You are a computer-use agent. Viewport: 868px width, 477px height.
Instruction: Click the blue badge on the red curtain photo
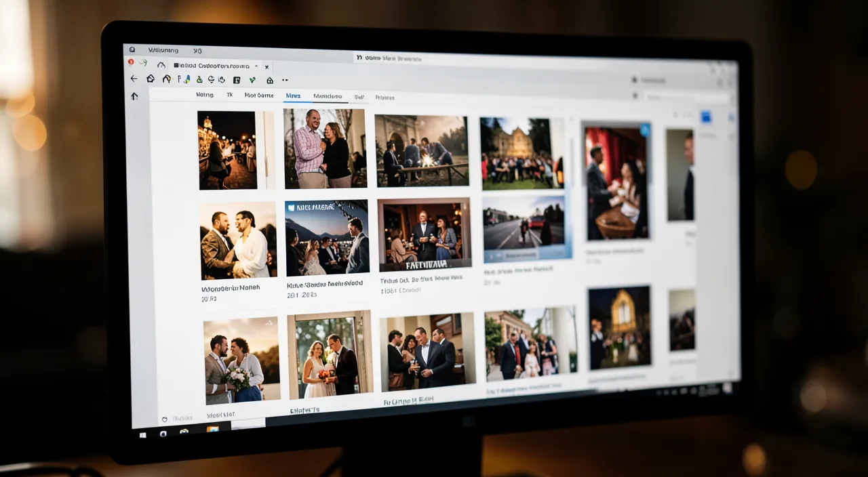point(644,130)
